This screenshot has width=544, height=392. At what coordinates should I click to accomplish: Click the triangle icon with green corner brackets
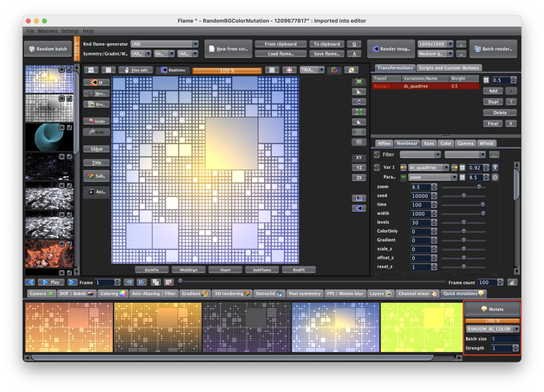click(359, 91)
